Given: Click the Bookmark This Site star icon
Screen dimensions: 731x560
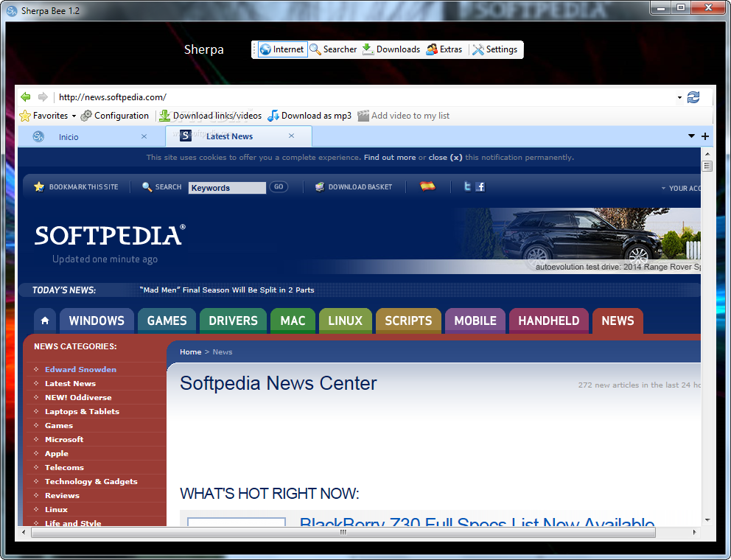Looking at the screenshot, I should (39, 187).
